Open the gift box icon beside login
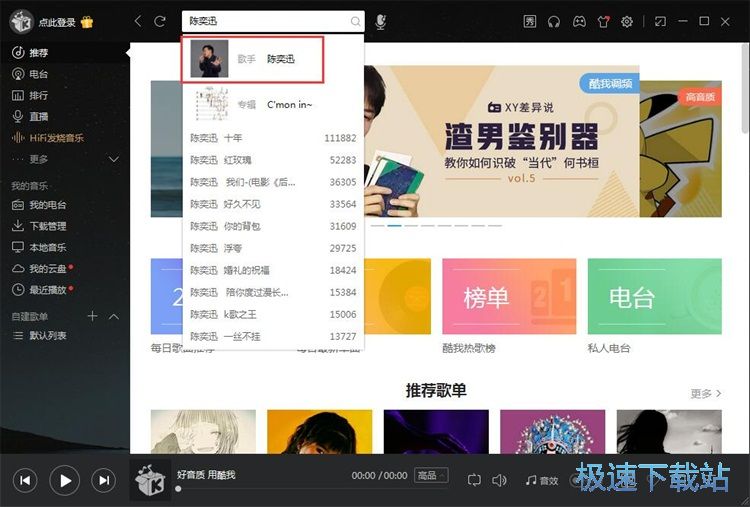Screen dimensions: 750x507 coord(87,22)
